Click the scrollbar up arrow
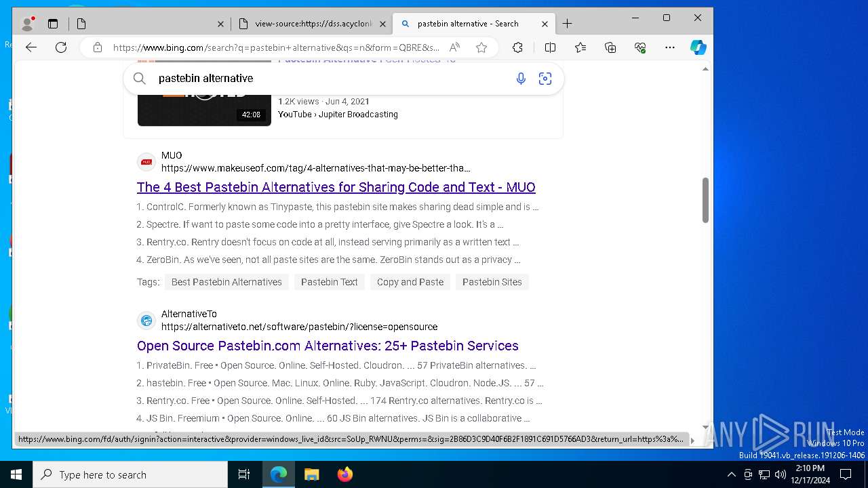This screenshot has width=868, height=488. pos(705,69)
